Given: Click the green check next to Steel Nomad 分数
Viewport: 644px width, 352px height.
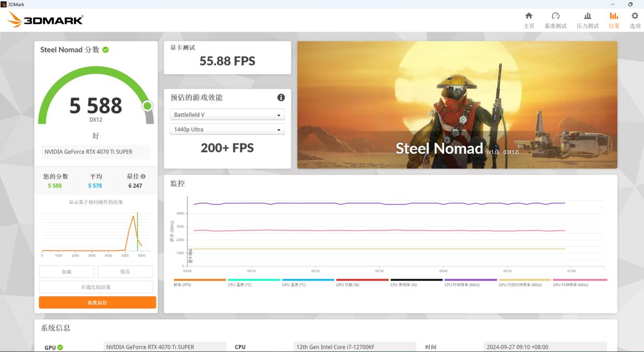Looking at the screenshot, I should tap(106, 50).
